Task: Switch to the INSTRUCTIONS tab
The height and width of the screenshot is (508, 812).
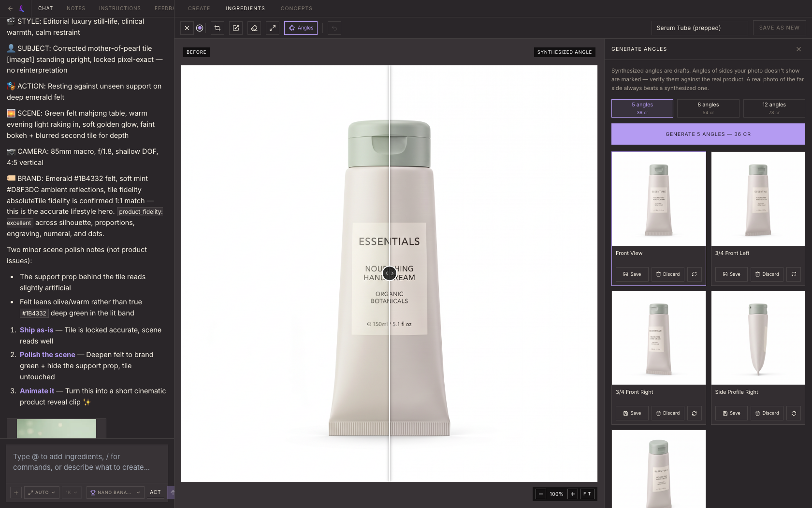Action: coord(120,8)
